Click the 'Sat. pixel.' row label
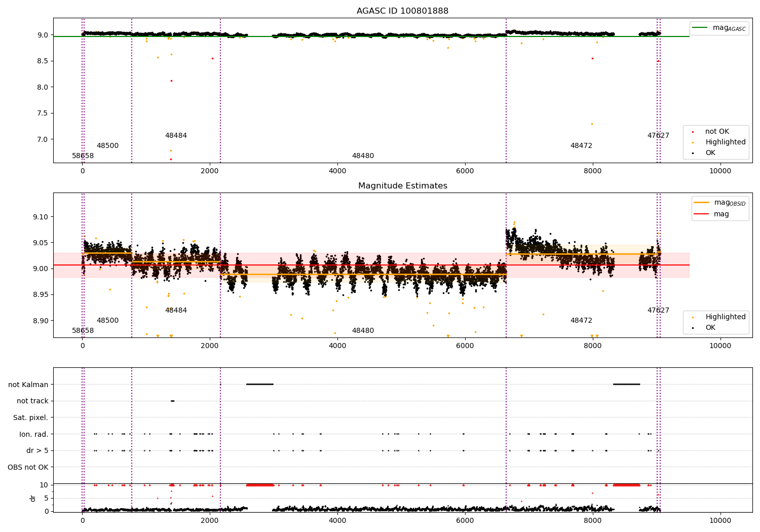This screenshot has height=532, width=760. [x=30, y=417]
